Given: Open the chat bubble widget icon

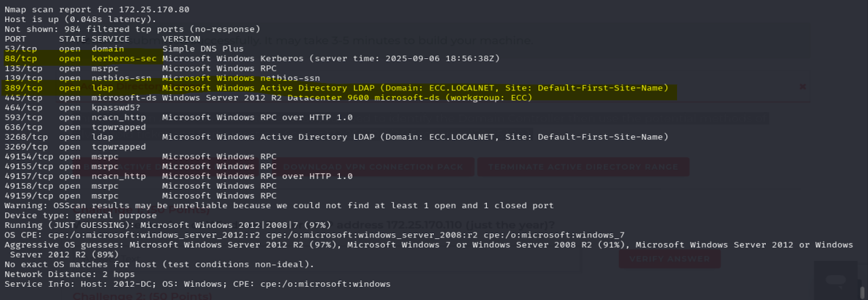Looking at the screenshot, I should pos(835,280).
